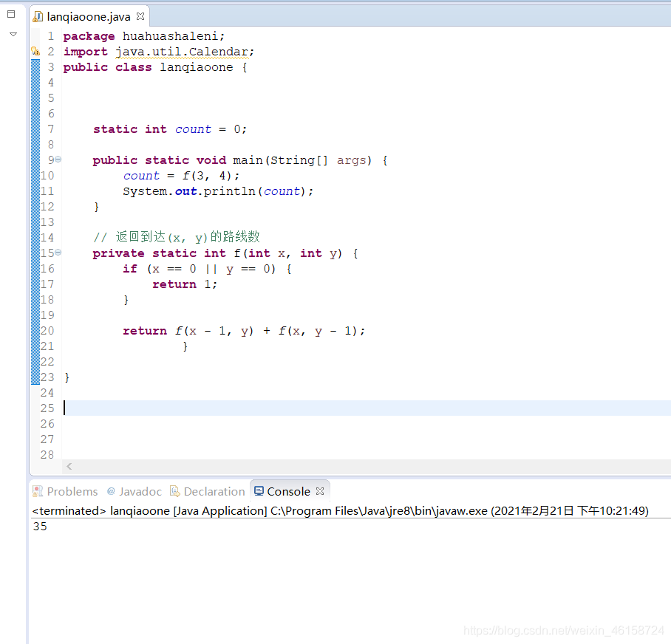
Task: Click 'out' field on line 11
Action: [x=185, y=191]
